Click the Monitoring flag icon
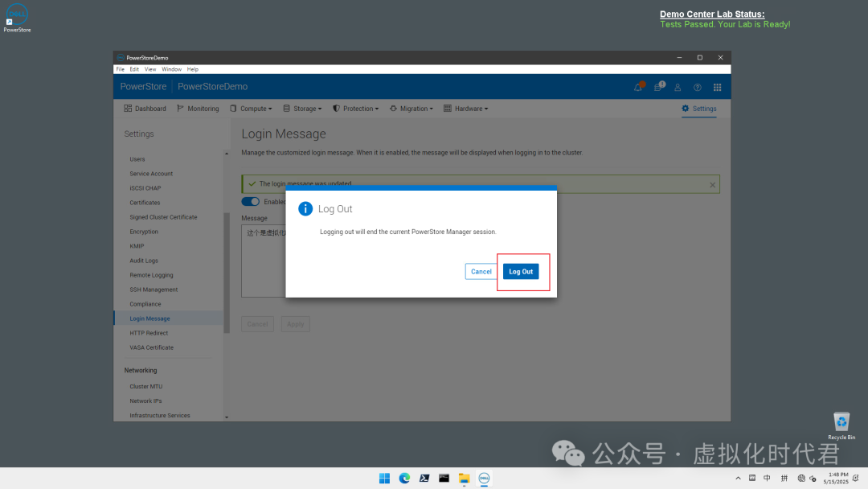Viewport: 868px width, 489px height. click(181, 109)
